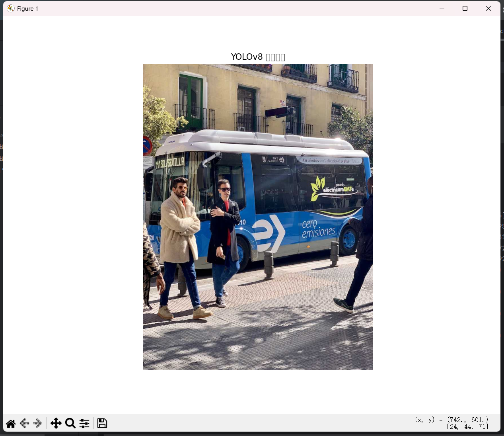Image resolution: width=504 pixels, height=436 pixels.
Task: Select the Zoom to rectangle magnifier
Action: [x=70, y=423]
